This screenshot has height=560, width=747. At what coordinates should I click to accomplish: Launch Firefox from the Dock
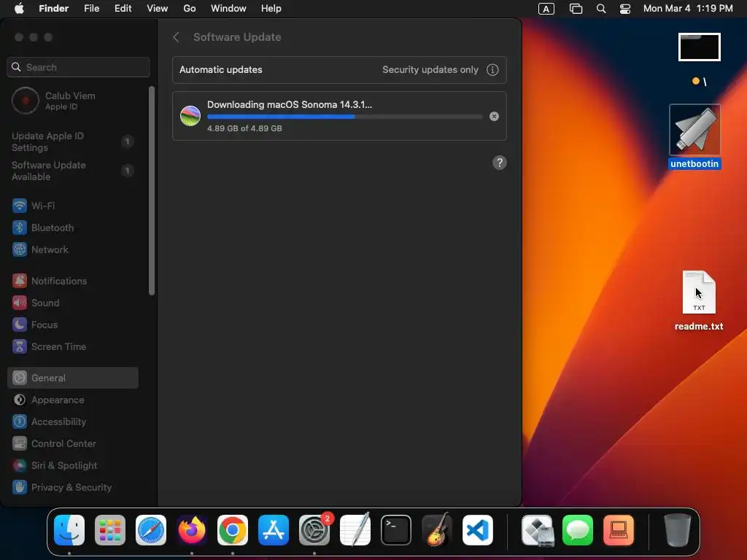tap(192, 530)
